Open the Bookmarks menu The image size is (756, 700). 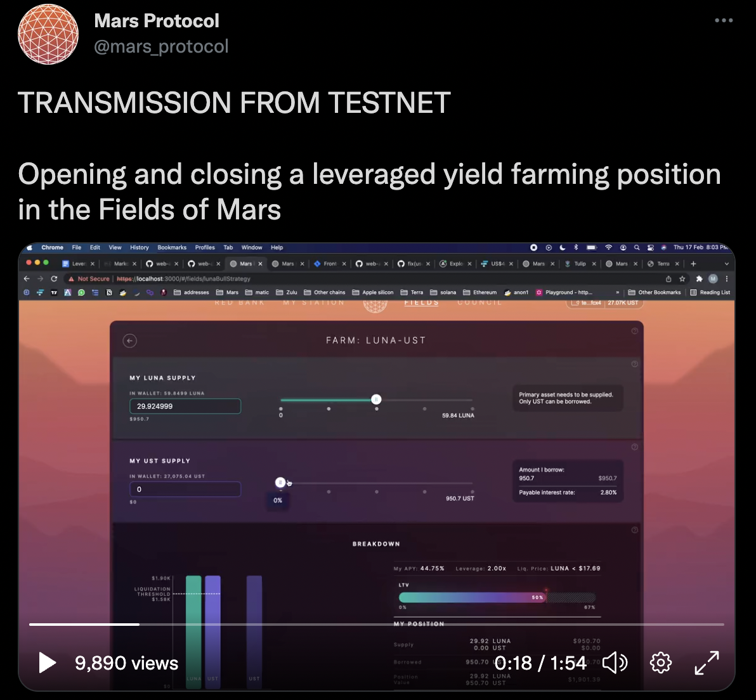[x=172, y=247]
